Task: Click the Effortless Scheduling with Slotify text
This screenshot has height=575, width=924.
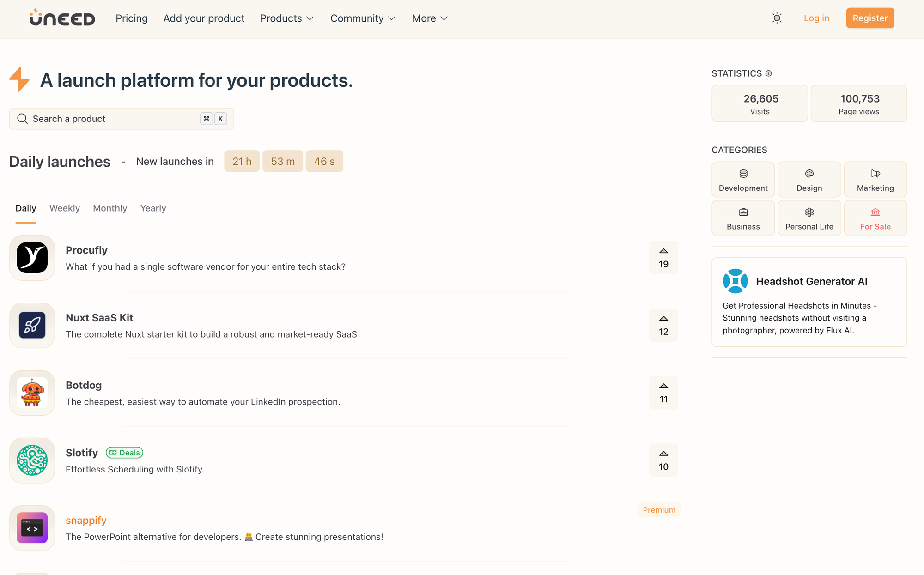Action: (135, 469)
